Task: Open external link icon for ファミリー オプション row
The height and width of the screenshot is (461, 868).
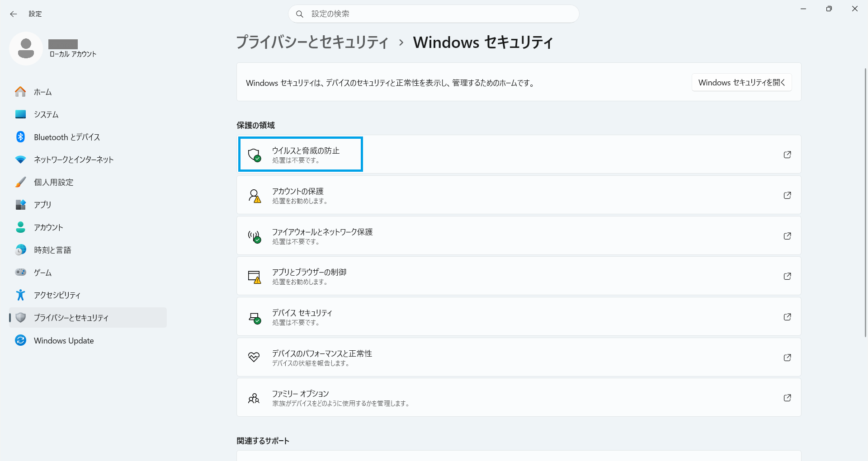Action: pos(787,398)
